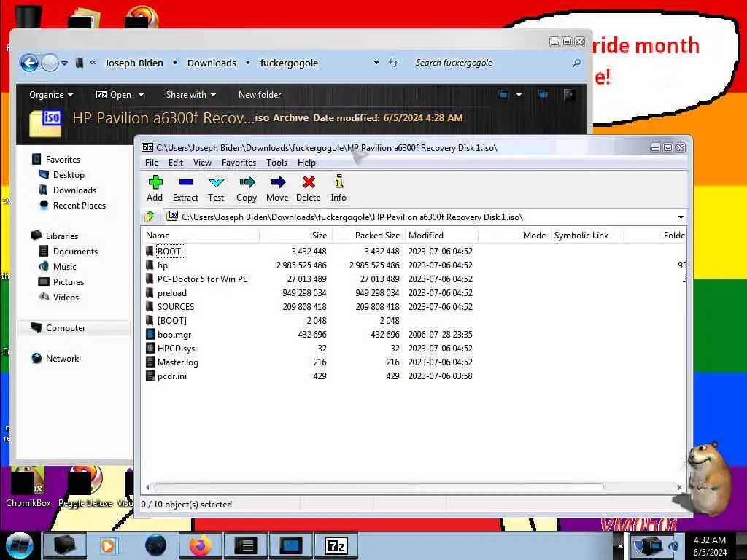This screenshot has height=560, width=747.
Task: Click the Copy toolbar icon in 7-Zip
Action: [247, 188]
